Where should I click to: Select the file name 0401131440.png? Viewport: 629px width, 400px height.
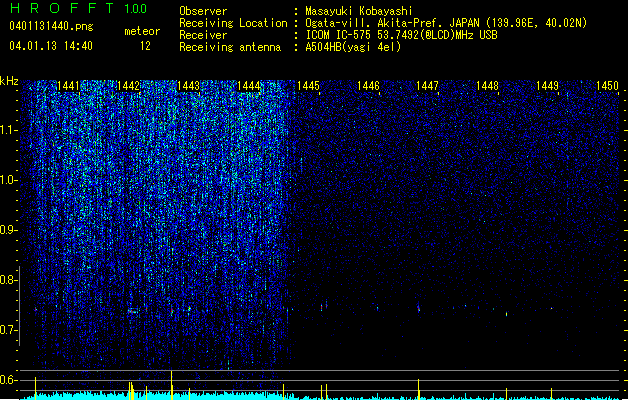tap(51, 26)
